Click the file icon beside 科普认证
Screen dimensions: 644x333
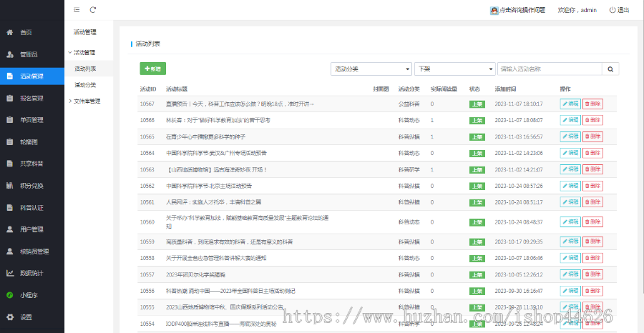[10, 207]
